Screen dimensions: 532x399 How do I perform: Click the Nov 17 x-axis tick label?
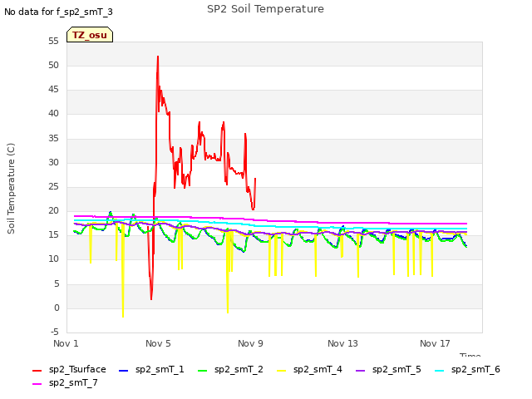tap(435, 343)
